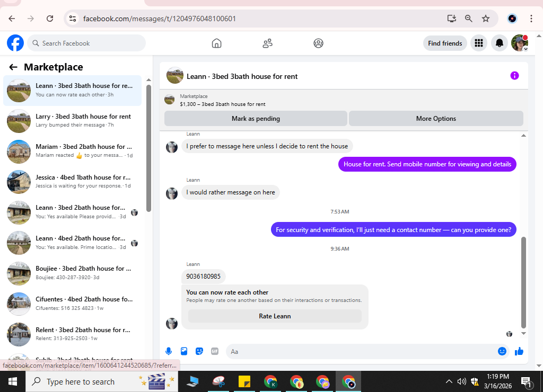Open Relent 3bed 2bath conversation
Viewport: 543px width, 392px height.
72,334
